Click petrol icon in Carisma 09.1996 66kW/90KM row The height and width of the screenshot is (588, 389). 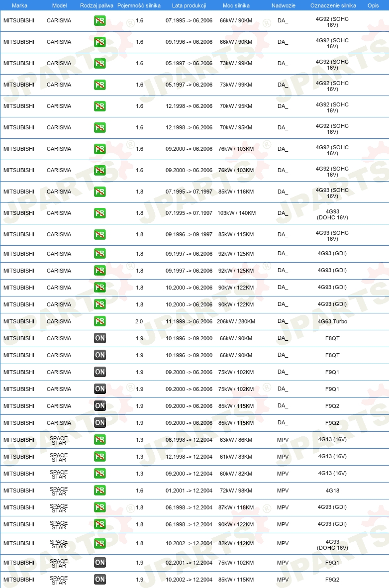point(100,42)
